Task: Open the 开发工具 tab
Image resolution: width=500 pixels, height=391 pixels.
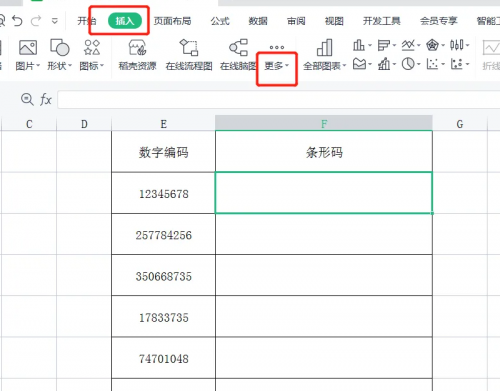Action: 382,21
